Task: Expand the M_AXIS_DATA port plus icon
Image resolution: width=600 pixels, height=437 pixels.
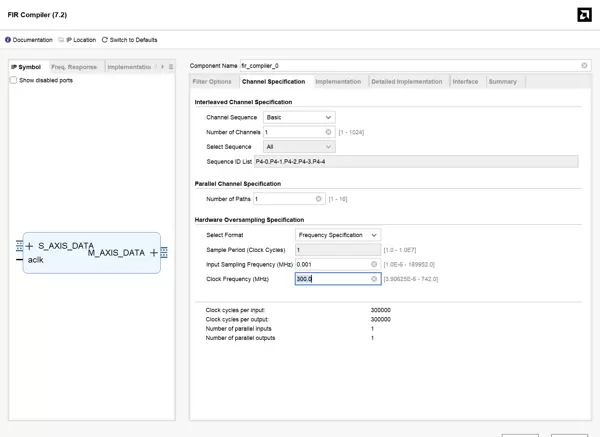Action: [x=154, y=253]
